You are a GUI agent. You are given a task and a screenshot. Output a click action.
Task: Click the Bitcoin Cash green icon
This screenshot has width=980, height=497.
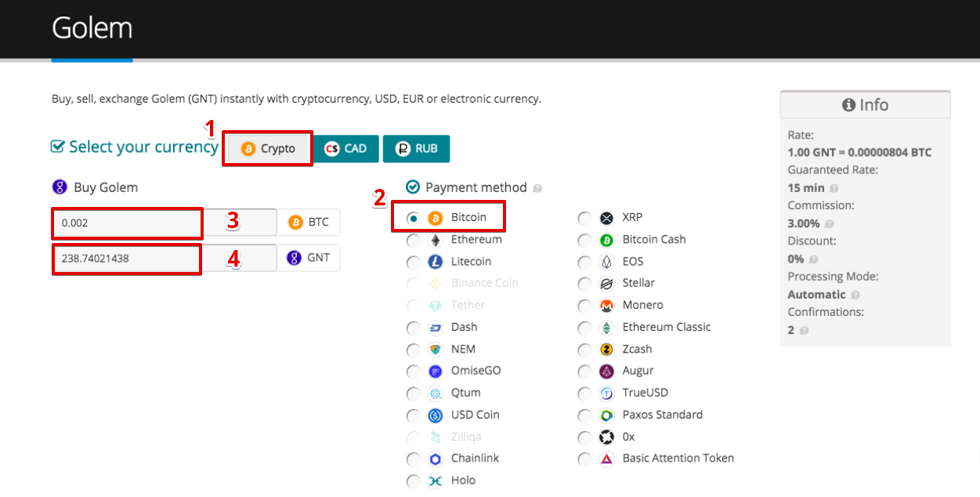pos(606,240)
